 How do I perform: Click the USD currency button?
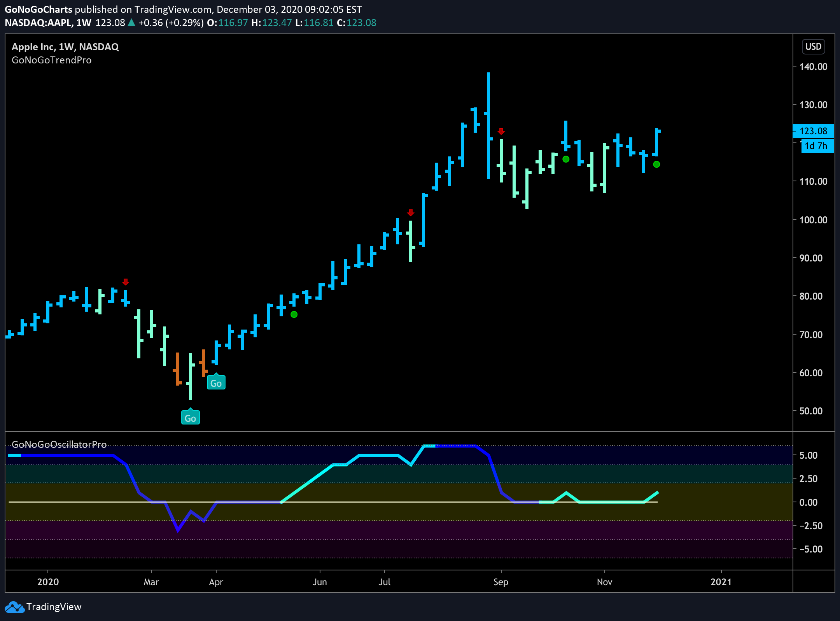(x=813, y=47)
